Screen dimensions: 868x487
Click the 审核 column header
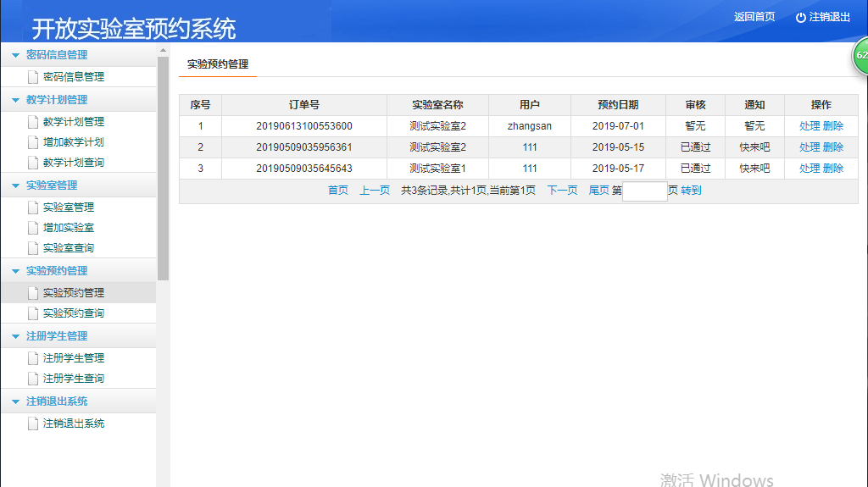click(695, 104)
